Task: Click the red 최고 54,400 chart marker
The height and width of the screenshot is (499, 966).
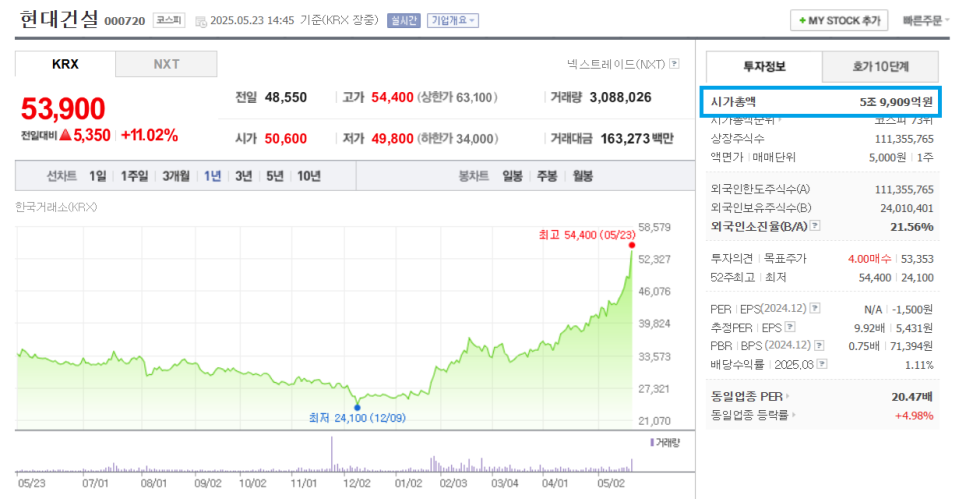Action: click(x=632, y=245)
